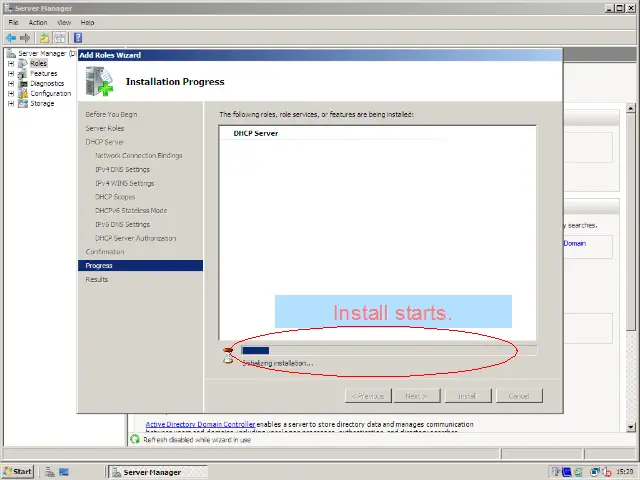Select the Storage tree item label
Viewport: 640px width, 480px height.
point(42,104)
